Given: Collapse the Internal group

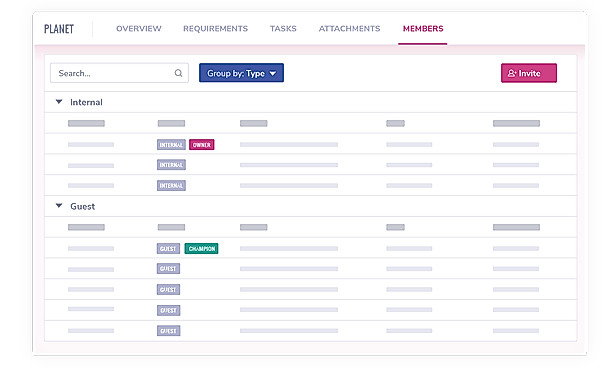Looking at the screenshot, I should pyautogui.click(x=59, y=102).
